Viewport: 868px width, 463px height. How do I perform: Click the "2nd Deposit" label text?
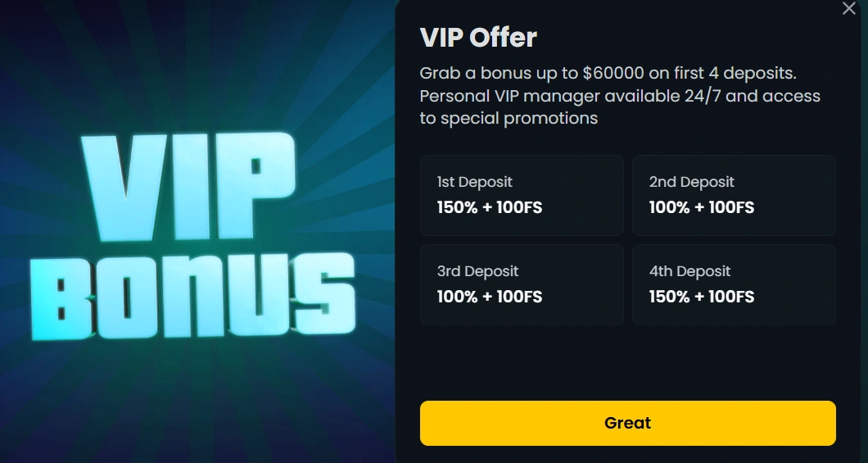pyautogui.click(x=692, y=182)
